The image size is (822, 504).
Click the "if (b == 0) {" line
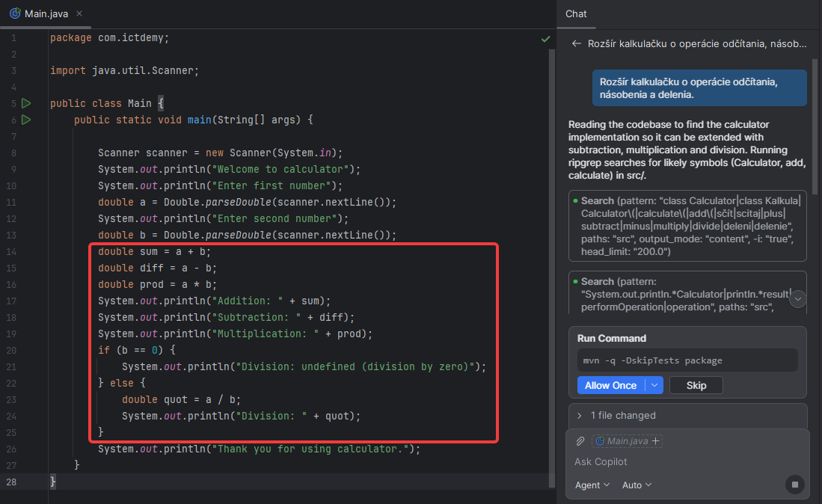[136, 350]
